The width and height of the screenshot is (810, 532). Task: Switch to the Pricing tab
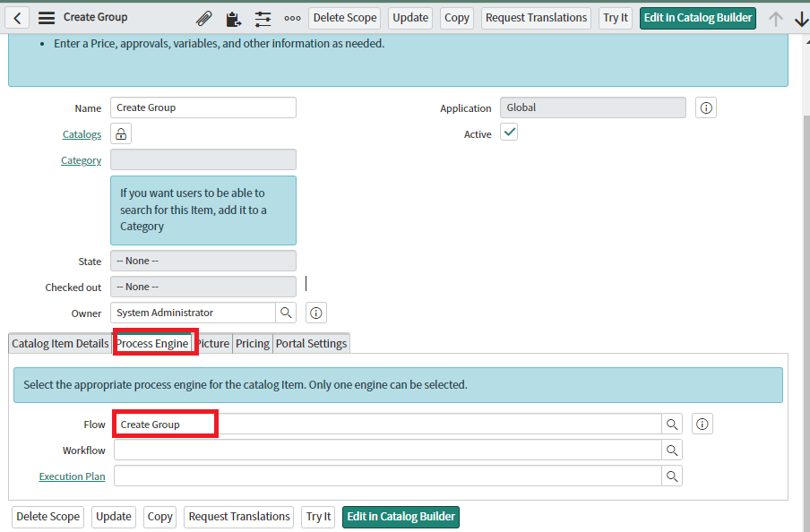[x=253, y=344]
